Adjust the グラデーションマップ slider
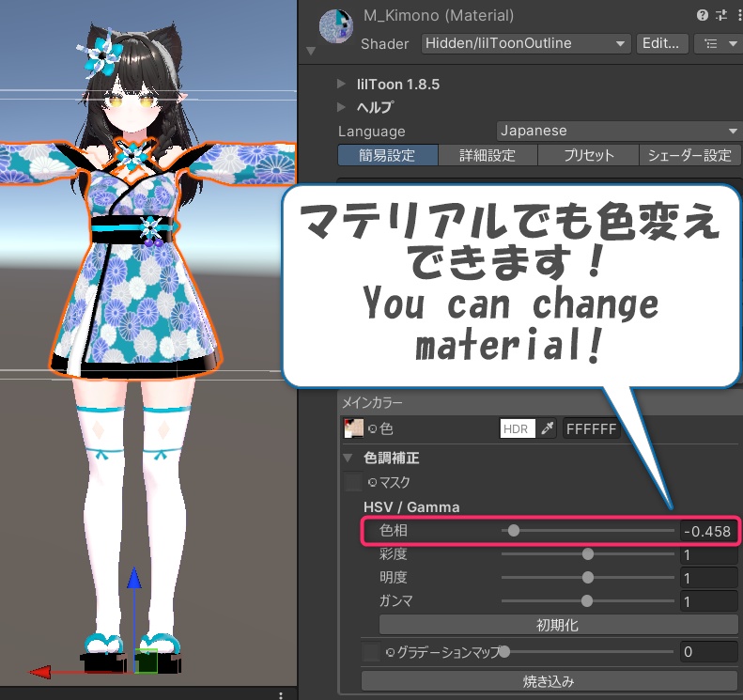Image resolution: width=743 pixels, height=700 pixels. click(588, 652)
